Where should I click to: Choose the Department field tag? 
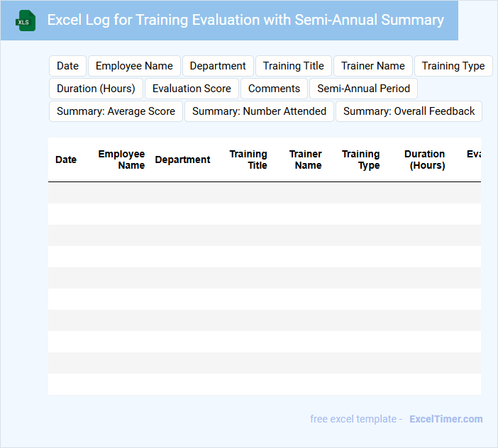tap(218, 66)
